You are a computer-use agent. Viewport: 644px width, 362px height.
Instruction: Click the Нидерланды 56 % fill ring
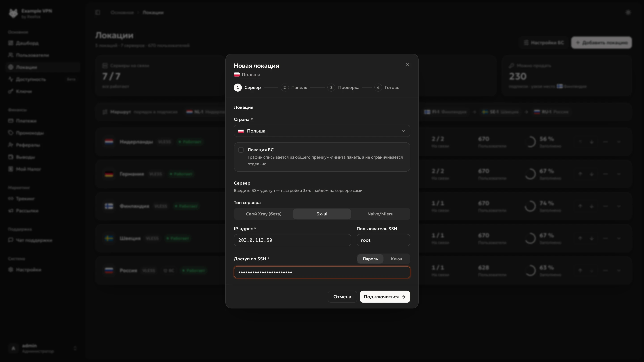pos(530,142)
